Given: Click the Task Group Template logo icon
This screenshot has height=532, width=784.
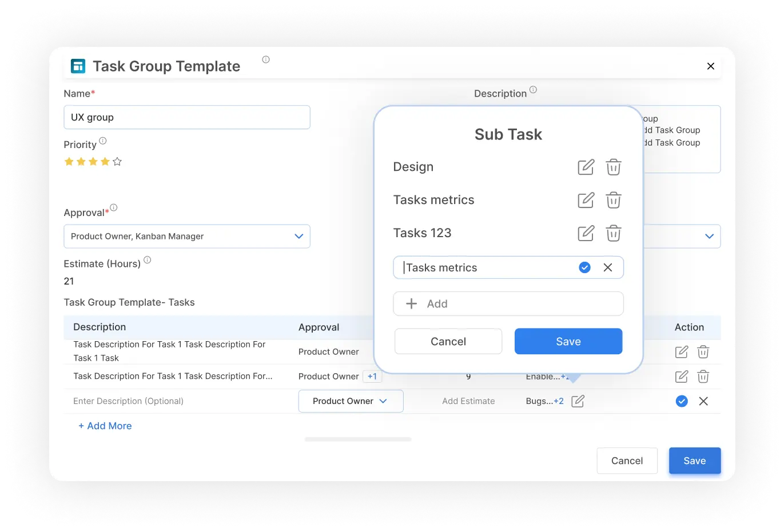Looking at the screenshot, I should click(78, 66).
